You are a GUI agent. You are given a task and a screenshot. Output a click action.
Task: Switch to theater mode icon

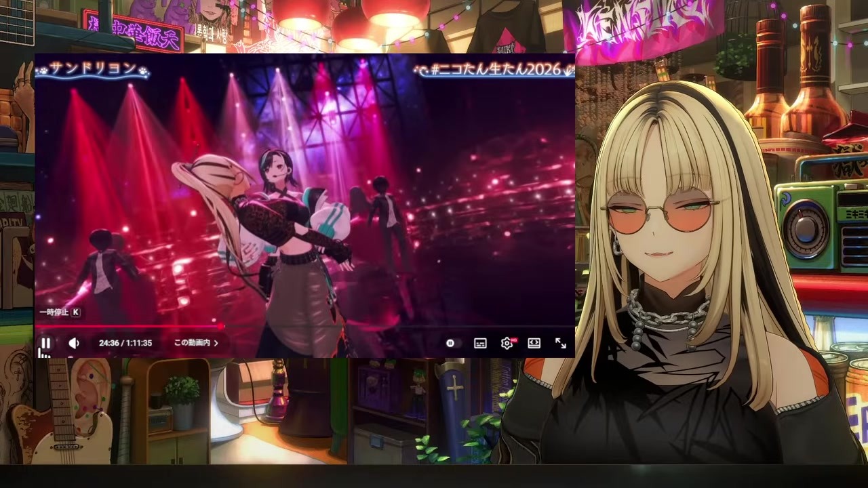tap(534, 344)
